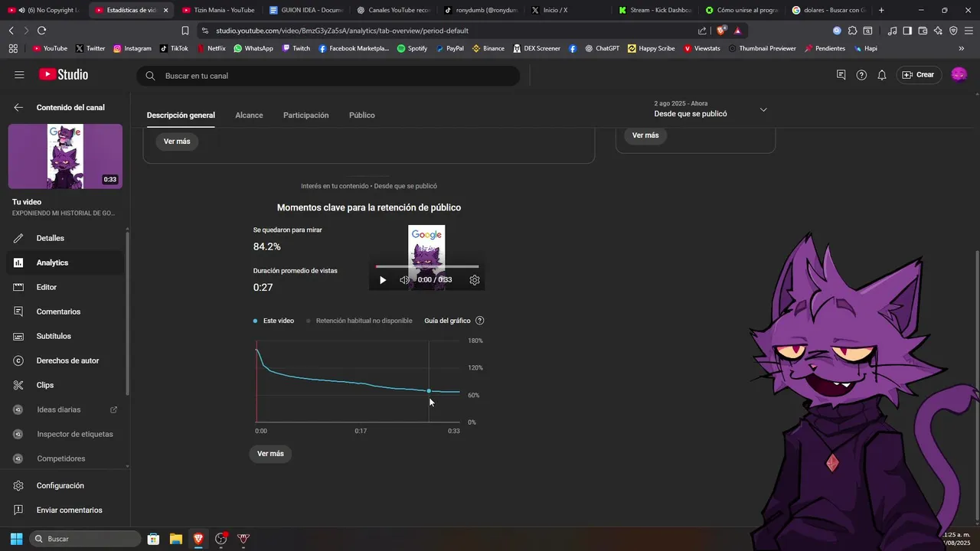Open the Editor clapperboard icon in sidebar
The height and width of the screenshot is (551, 980).
19,287
